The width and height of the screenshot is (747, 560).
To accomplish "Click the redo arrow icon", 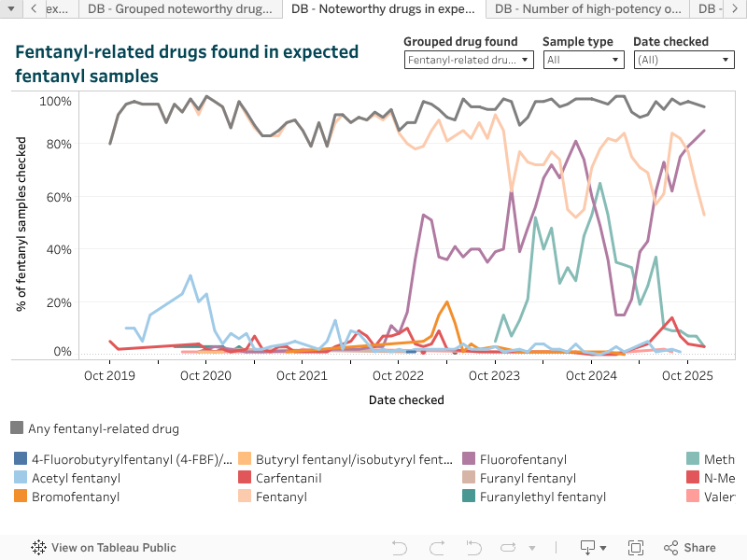I will [437, 548].
